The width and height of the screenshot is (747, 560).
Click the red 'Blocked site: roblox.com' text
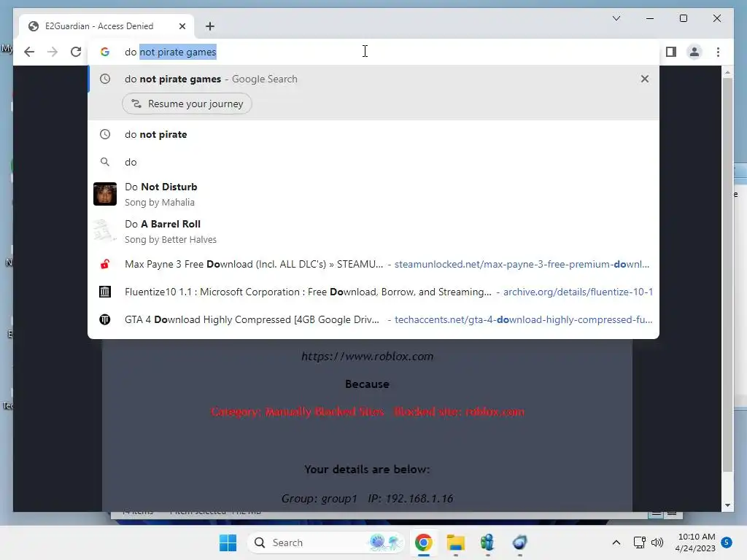pos(460,411)
